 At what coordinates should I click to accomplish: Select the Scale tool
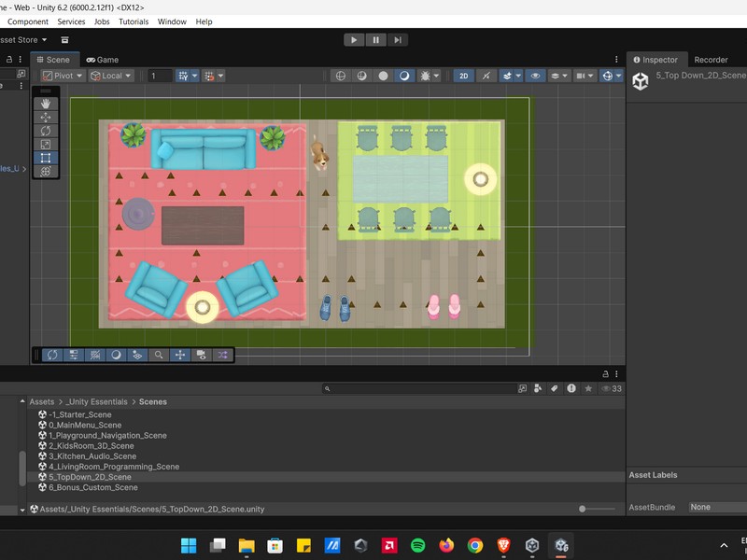(46, 145)
